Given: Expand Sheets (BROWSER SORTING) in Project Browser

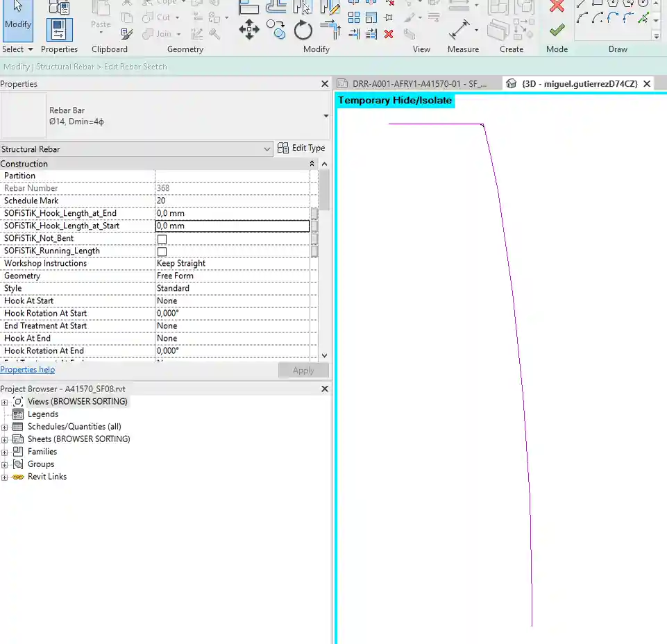Looking at the screenshot, I should (x=5, y=439).
